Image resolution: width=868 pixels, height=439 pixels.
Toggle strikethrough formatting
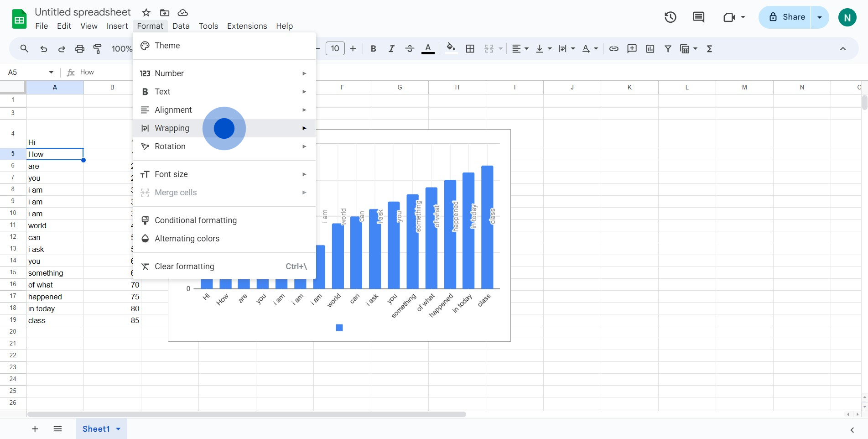[x=409, y=49]
